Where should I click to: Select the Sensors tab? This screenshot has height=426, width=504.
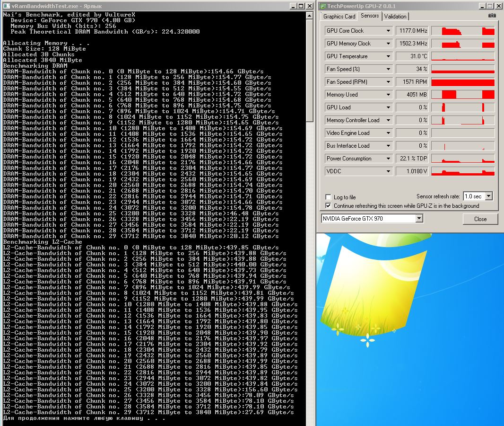point(370,16)
